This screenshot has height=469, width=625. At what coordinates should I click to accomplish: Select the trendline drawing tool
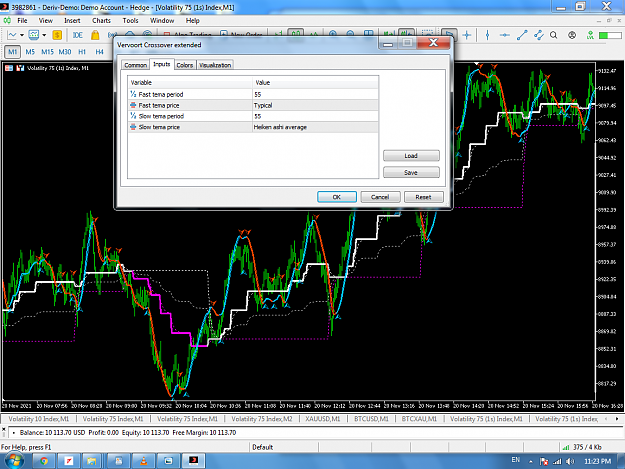click(x=522, y=35)
